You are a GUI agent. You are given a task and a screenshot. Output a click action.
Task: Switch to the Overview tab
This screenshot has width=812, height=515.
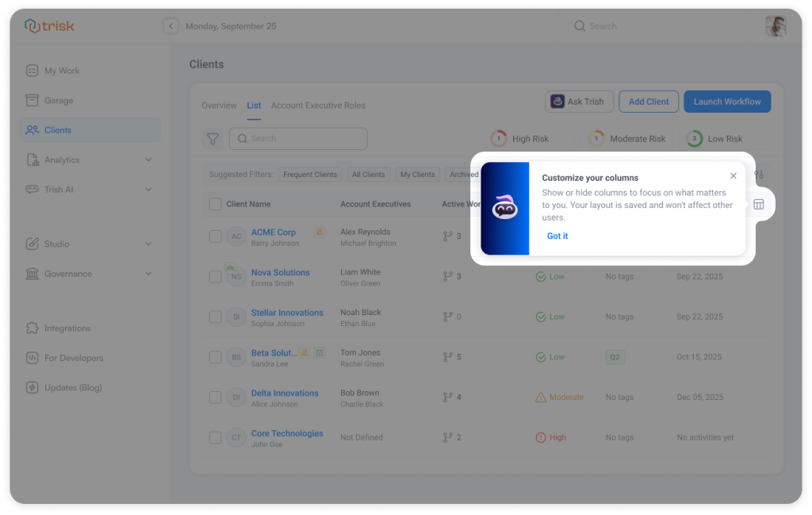219,105
